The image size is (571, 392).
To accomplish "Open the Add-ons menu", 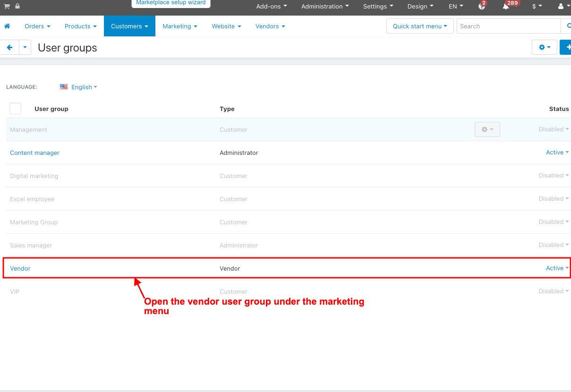I will pos(271,7).
